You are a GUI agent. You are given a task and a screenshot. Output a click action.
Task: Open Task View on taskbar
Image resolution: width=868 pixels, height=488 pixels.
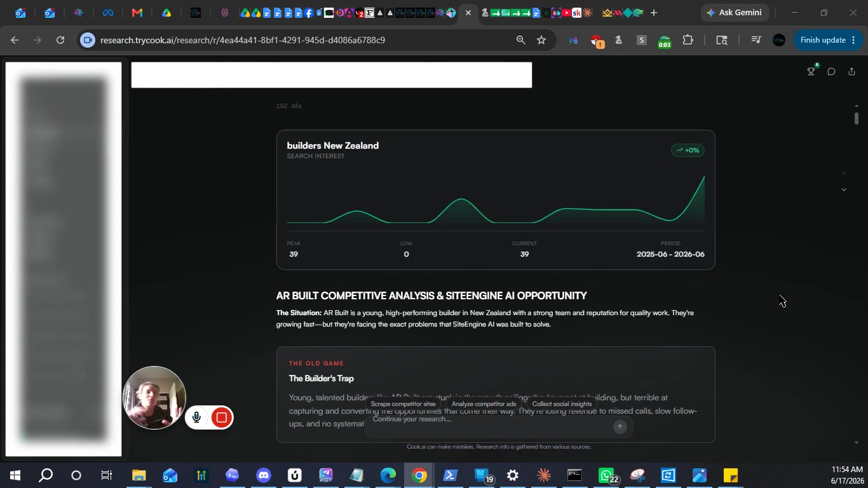coord(107,475)
